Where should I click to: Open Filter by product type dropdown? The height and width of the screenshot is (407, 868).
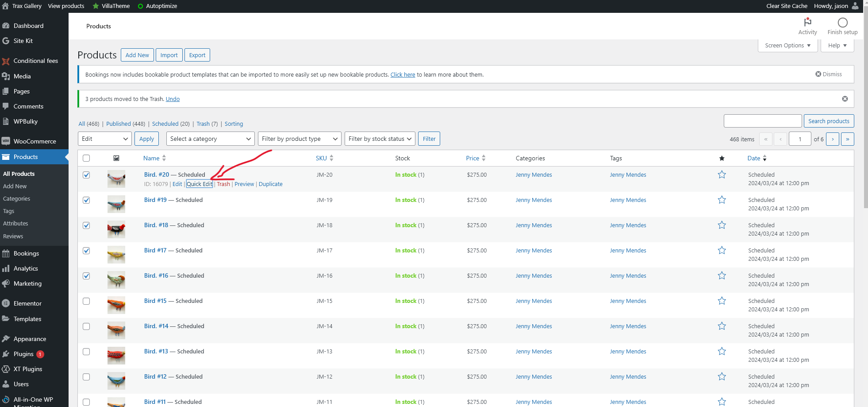tap(300, 139)
